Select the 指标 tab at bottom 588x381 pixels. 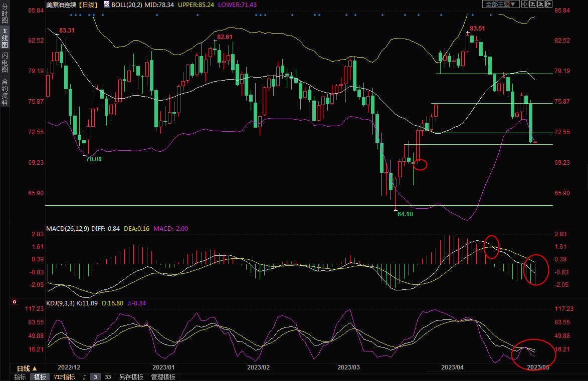click(x=20, y=377)
